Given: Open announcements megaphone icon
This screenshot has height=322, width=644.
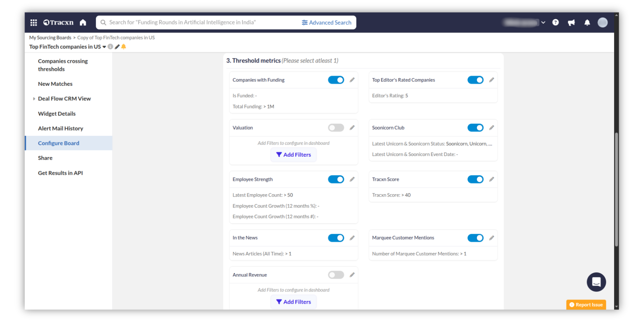Looking at the screenshot, I should 571,22.
